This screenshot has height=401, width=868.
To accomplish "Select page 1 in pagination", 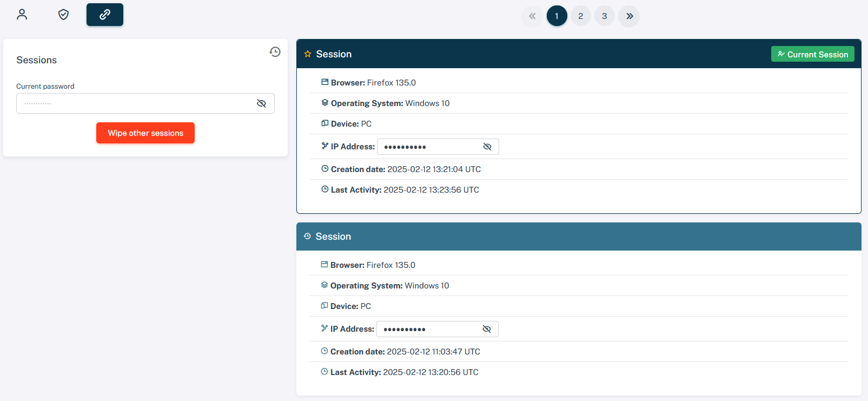I will coord(556,16).
